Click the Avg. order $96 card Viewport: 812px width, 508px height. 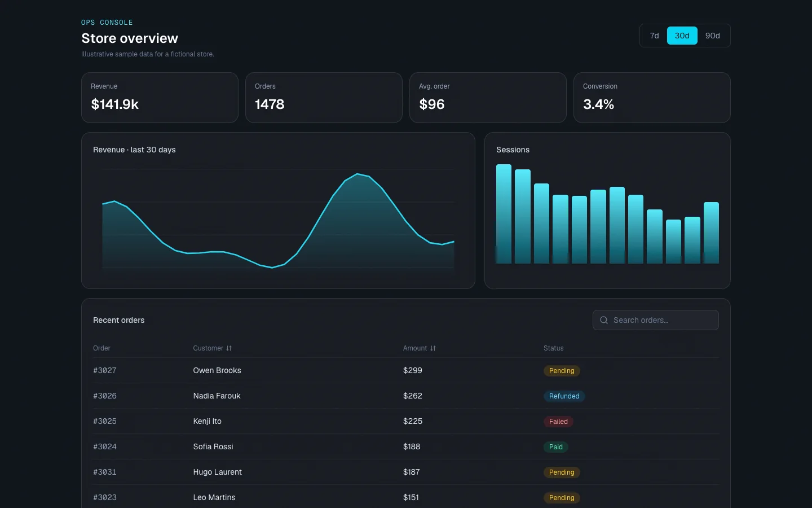pos(488,98)
